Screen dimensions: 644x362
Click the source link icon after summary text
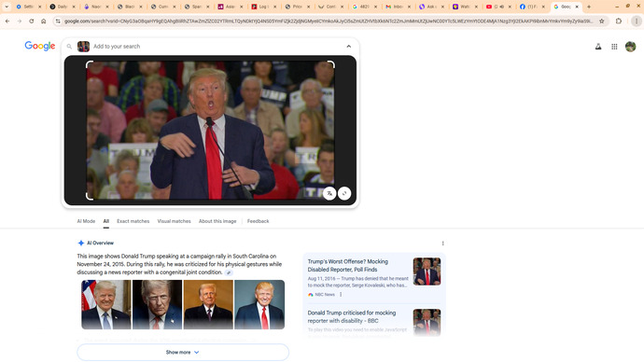coord(229,272)
